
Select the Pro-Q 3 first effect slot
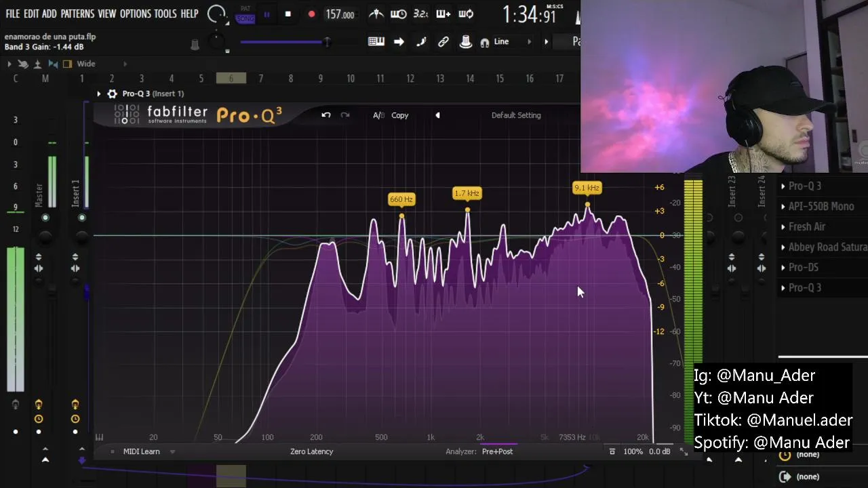(x=822, y=186)
